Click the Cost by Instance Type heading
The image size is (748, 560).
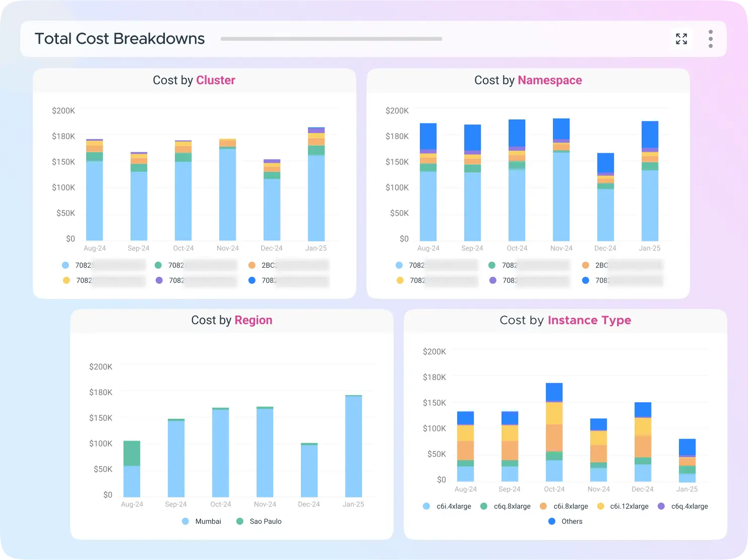pos(565,320)
